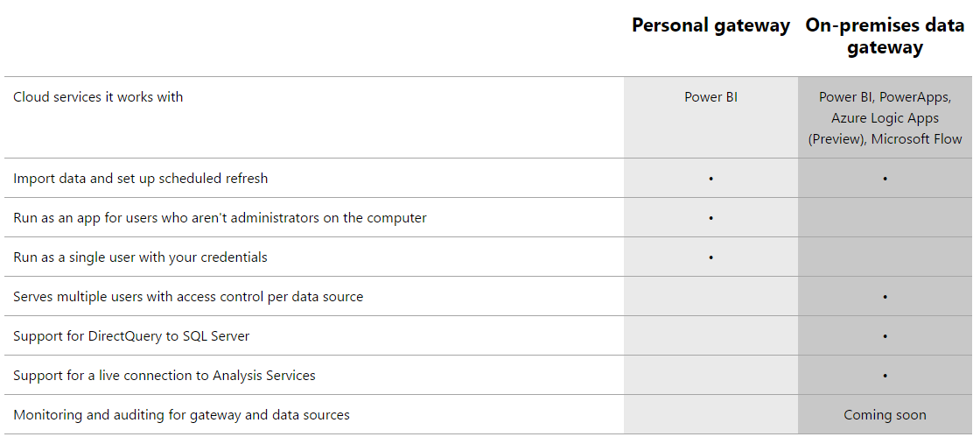
Task: Click 'Import data and set up scheduled refresh' text
Action: (x=140, y=179)
